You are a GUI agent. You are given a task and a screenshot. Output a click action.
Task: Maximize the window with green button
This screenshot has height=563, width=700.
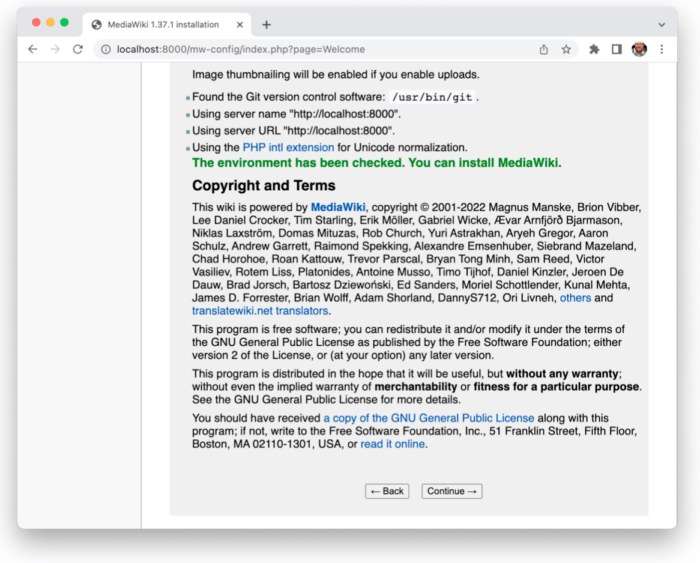[64, 22]
